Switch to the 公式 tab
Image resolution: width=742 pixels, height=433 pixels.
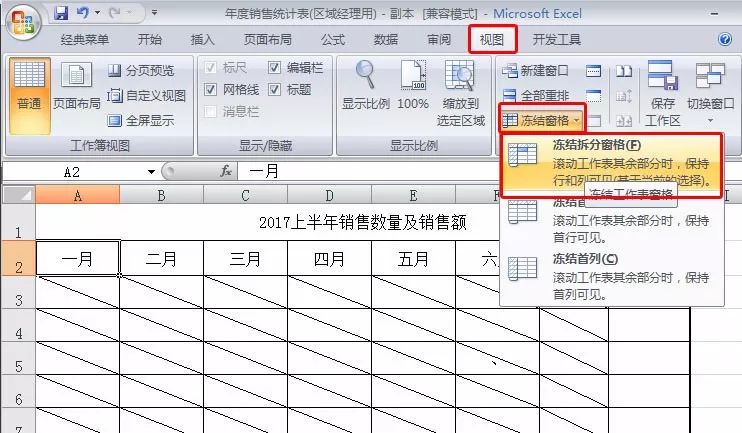coord(333,40)
